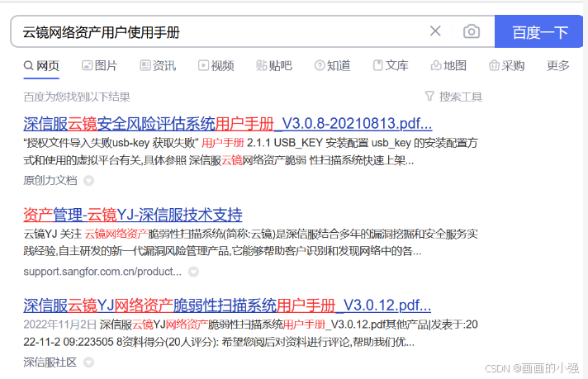Viewport: 588px width, 379px height.
Task: Open 深信服云镜YJ网络资产脆弱性扫描系统用户手册 V3.0.12 result
Action: click(x=227, y=306)
